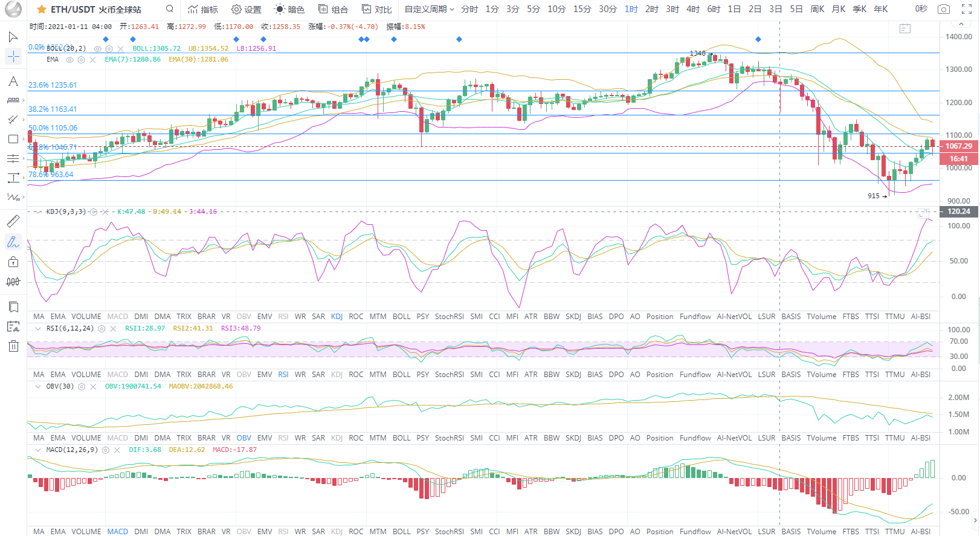Select RSI tab in the RSI panel row
Viewport: 980px width, 536px height.
(x=283, y=375)
